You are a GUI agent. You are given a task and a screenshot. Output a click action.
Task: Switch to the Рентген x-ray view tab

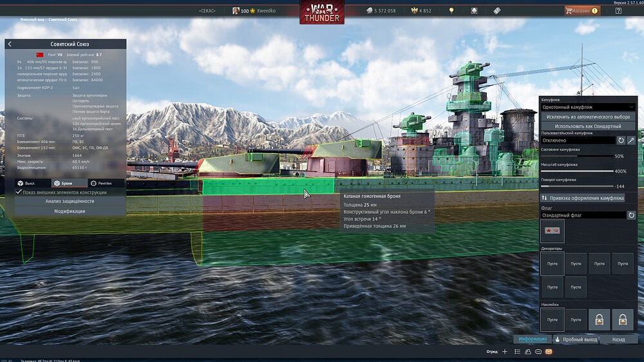(x=106, y=184)
